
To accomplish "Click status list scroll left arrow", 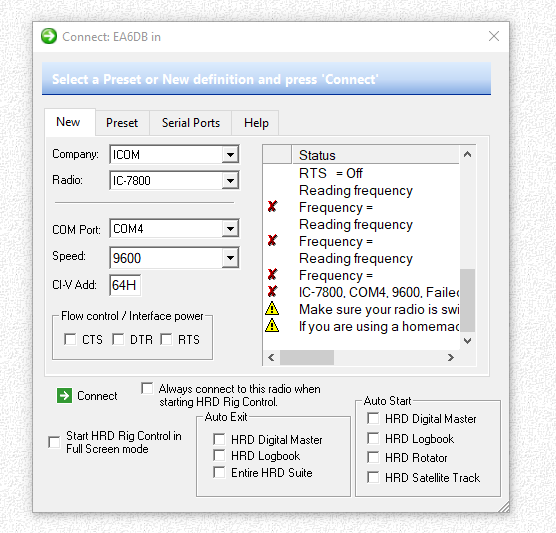I will 271,357.
